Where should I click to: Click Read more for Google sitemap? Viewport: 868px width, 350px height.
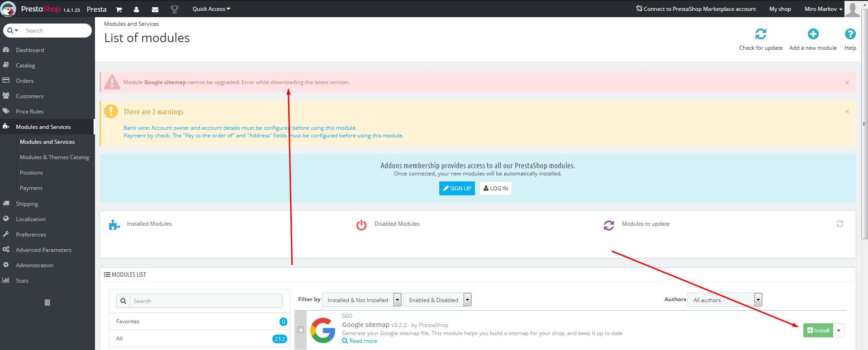tap(360, 341)
